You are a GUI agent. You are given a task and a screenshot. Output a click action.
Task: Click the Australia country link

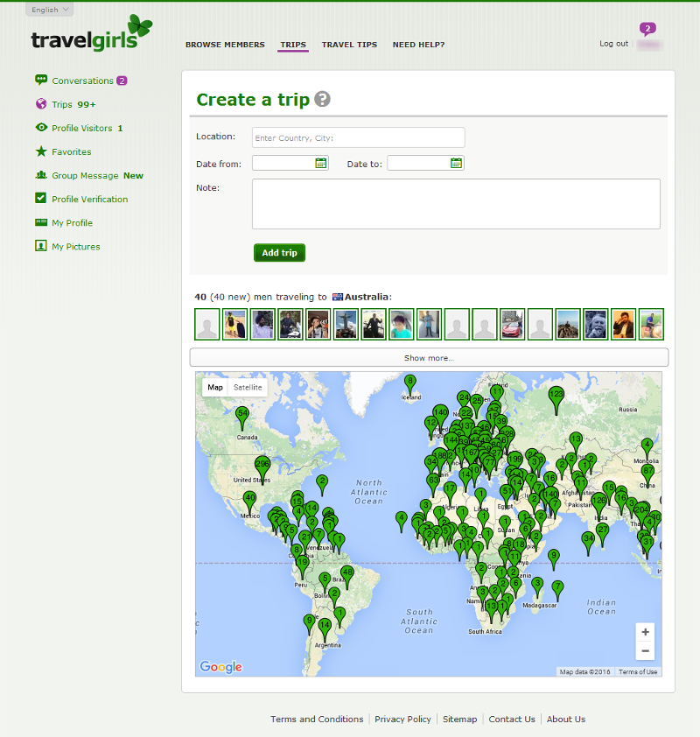point(367,297)
